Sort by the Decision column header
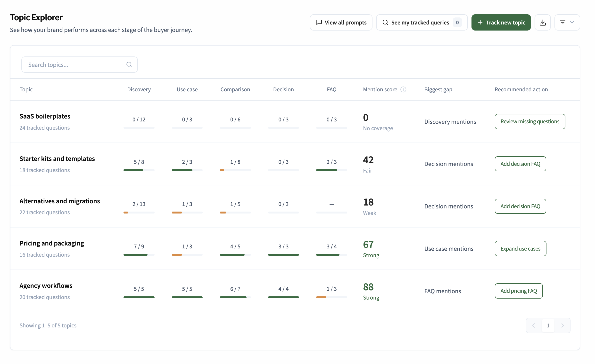 [x=283, y=89]
